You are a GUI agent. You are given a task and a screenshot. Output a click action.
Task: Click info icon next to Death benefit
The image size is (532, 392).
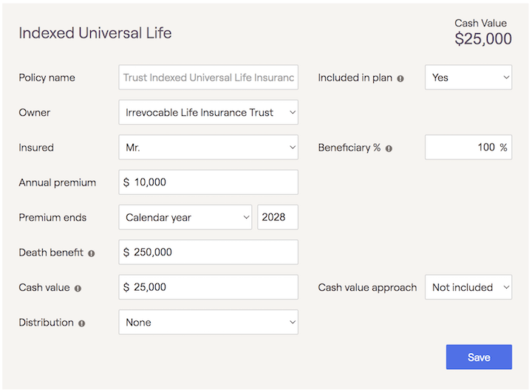92,253
